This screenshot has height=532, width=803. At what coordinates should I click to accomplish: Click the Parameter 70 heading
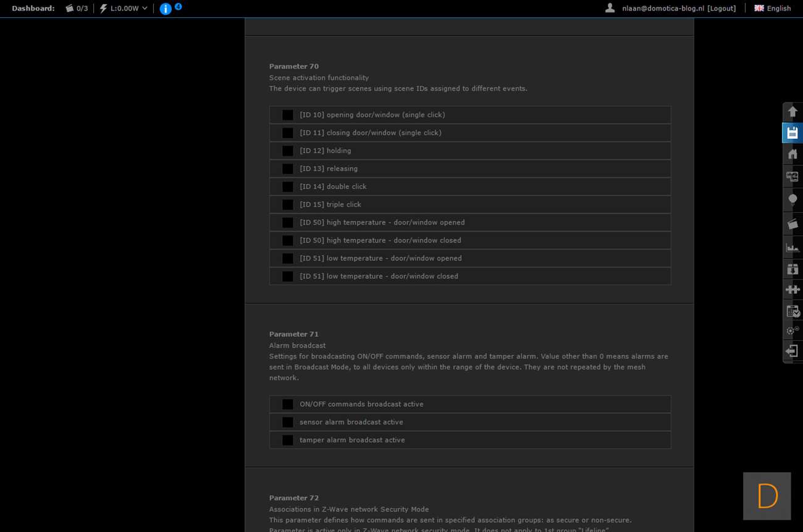click(294, 67)
